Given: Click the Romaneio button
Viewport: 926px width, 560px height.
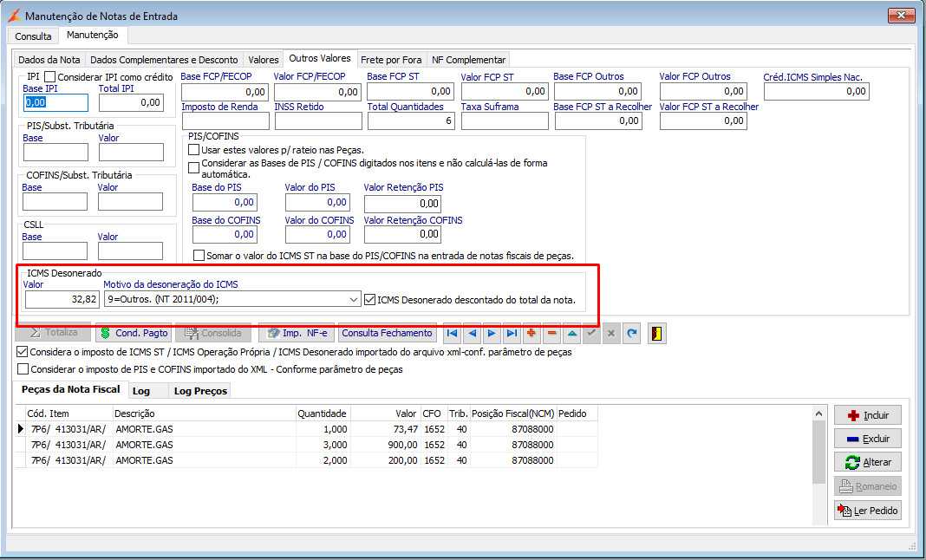Looking at the screenshot, I should coord(868,487).
